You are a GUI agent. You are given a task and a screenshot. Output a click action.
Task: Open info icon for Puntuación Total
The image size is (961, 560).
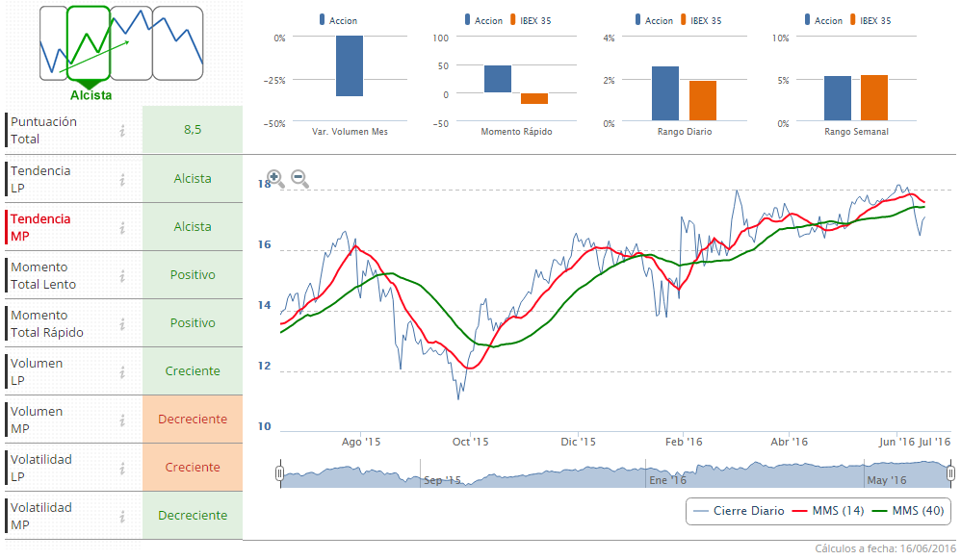pyautogui.click(x=122, y=131)
